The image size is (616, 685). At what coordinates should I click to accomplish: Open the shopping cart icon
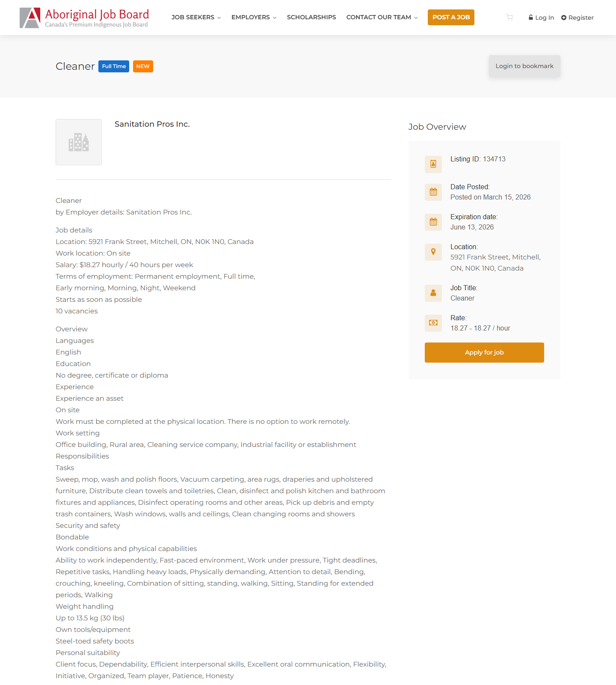tap(509, 17)
